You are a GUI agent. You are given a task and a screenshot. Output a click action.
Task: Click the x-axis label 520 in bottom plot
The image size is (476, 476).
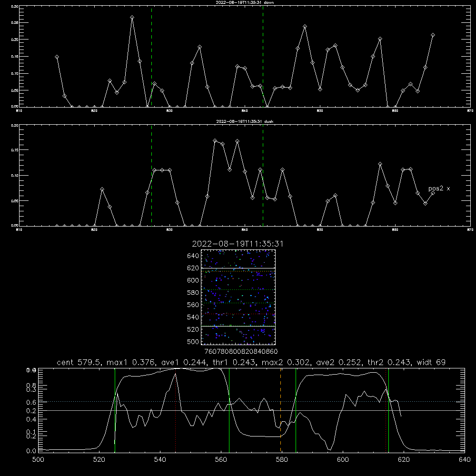click(x=99, y=460)
